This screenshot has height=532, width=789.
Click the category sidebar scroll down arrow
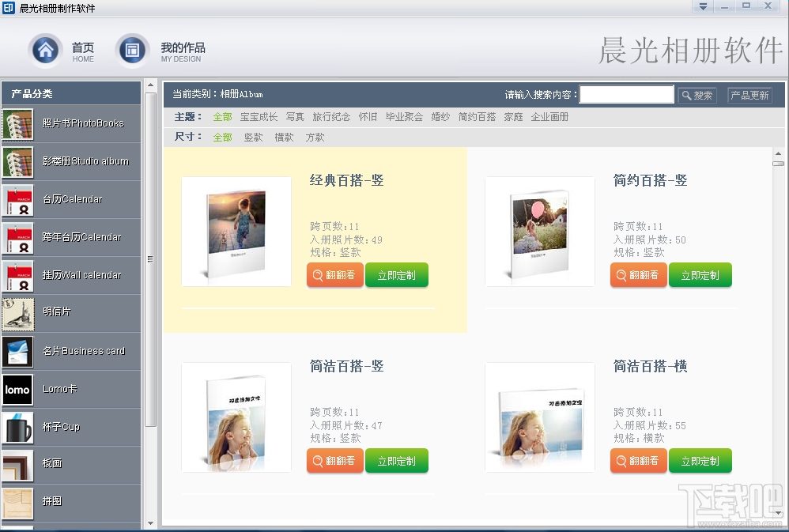point(150,523)
